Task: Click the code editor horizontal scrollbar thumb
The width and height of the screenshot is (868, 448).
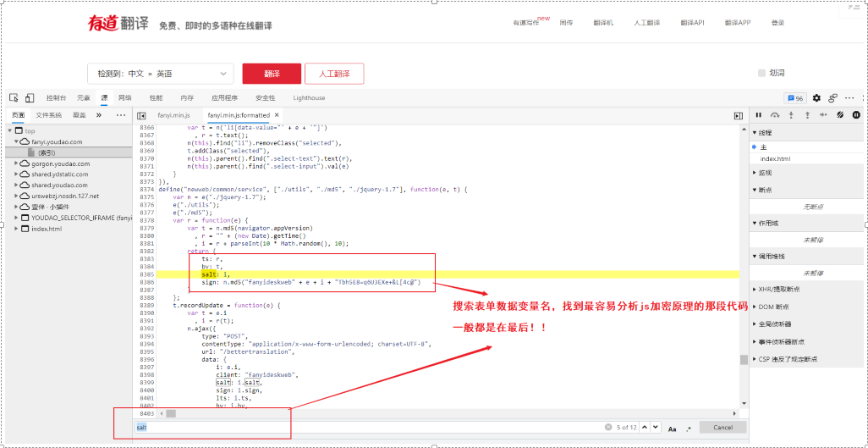Action: click(x=171, y=413)
